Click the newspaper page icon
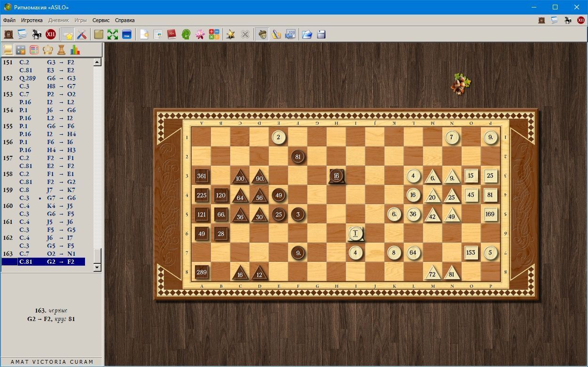588x367 pixels. click(x=158, y=34)
